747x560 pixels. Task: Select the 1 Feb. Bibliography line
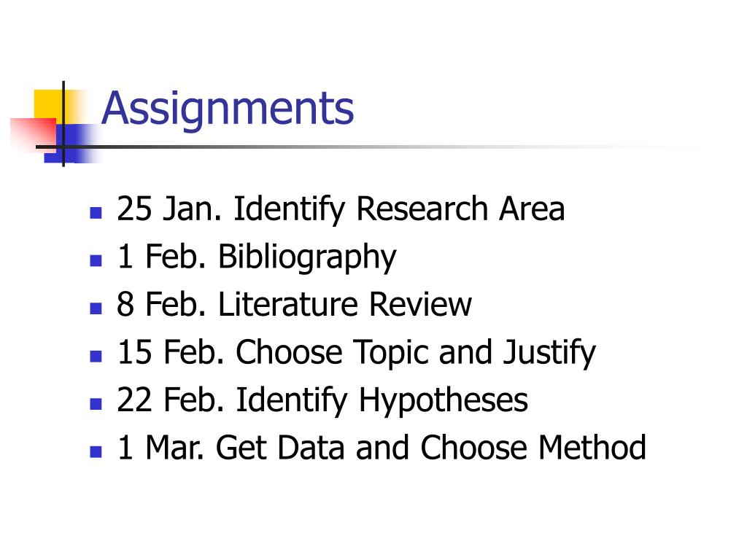(x=256, y=257)
